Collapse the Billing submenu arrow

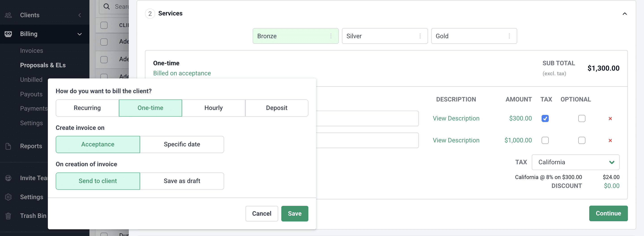80,34
